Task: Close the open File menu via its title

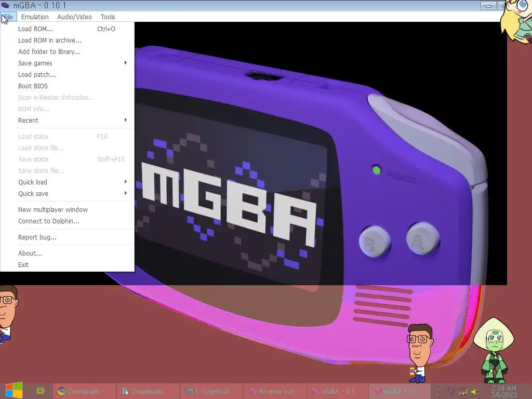Action: pos(8,17)
